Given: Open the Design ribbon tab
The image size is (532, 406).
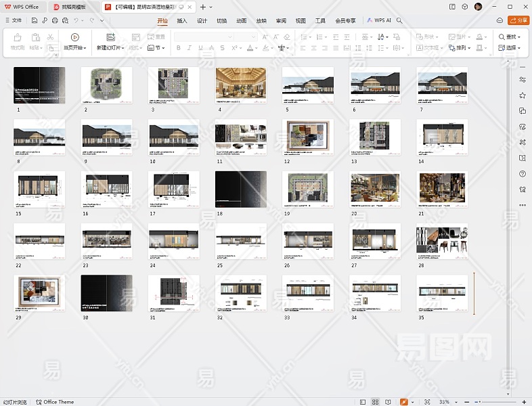Looking at the screenshot, I should (202, 21).
